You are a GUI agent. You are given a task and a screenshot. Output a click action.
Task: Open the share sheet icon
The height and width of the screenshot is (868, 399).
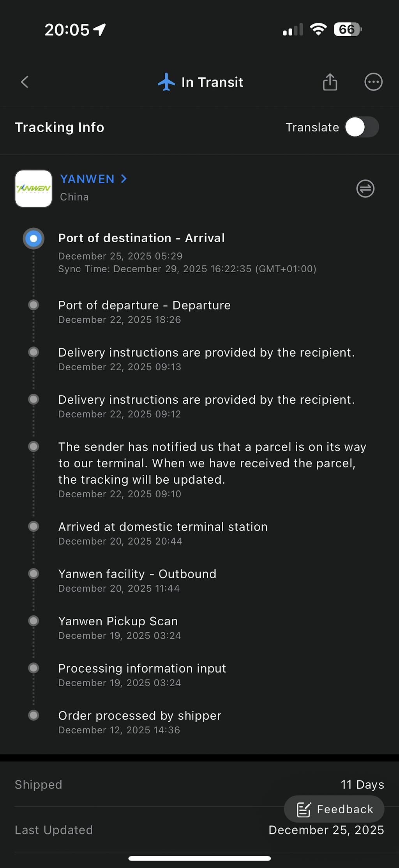click(330, 82)
